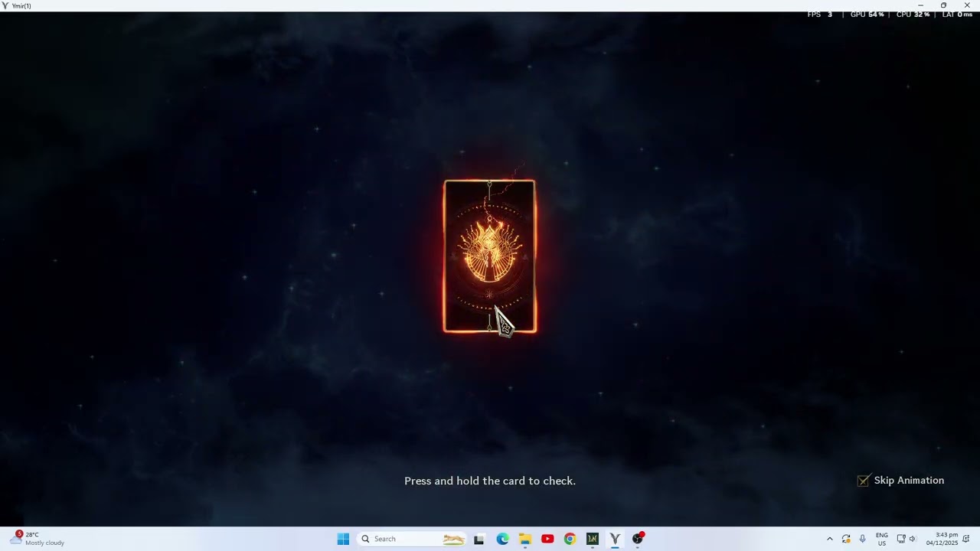Open network settings tray icon
Image resolution: width=980 pixels, height=551 pixels.
[x=901, y=539]
